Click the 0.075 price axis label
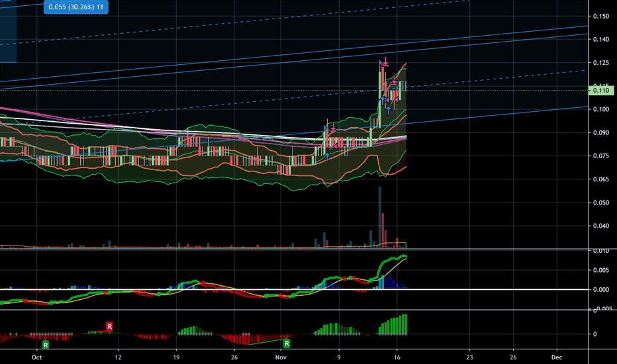 tap(601, 156)
